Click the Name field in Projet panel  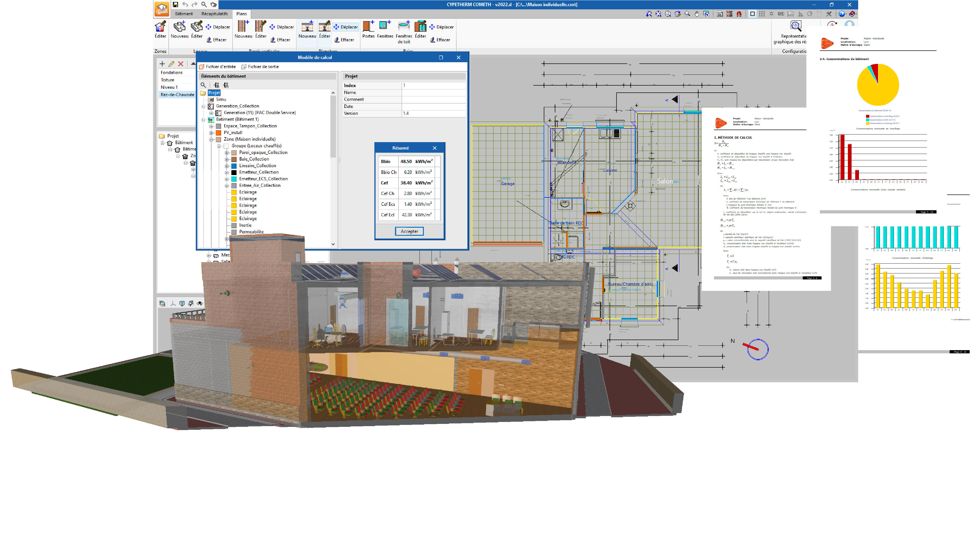[433, 92]
